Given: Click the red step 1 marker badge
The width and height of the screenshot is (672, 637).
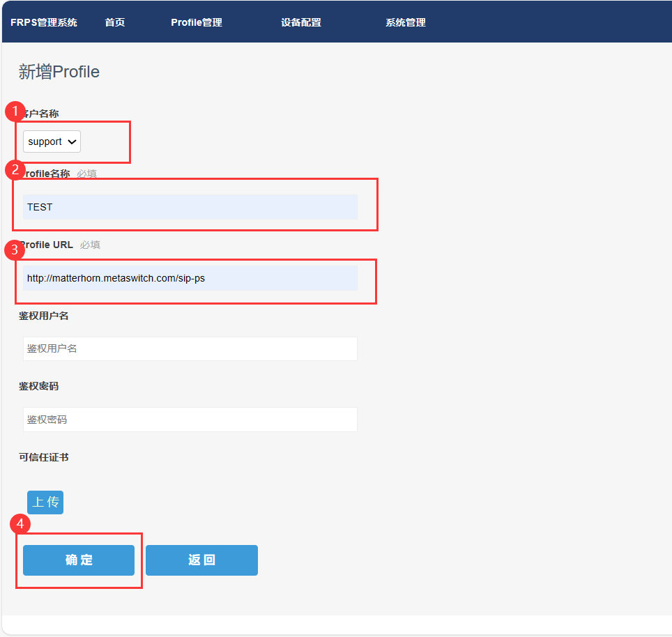Looking at the screenshot, I should tap(15, 112).
